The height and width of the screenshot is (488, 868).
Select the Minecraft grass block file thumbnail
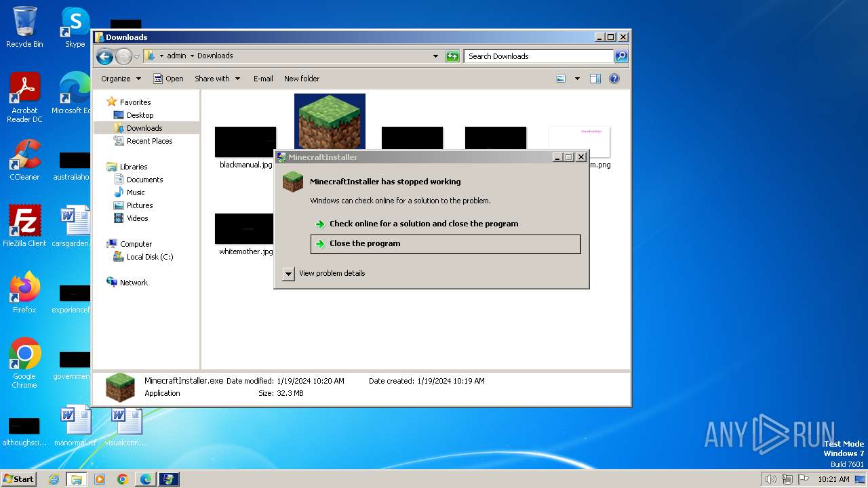330,122
